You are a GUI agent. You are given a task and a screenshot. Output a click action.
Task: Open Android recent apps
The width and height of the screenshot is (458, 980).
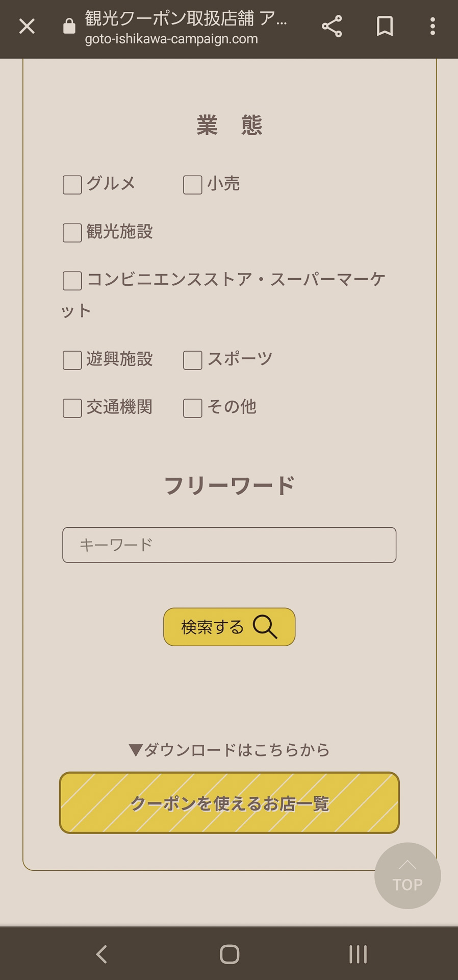pyautogui.click(x=358, y=954)
